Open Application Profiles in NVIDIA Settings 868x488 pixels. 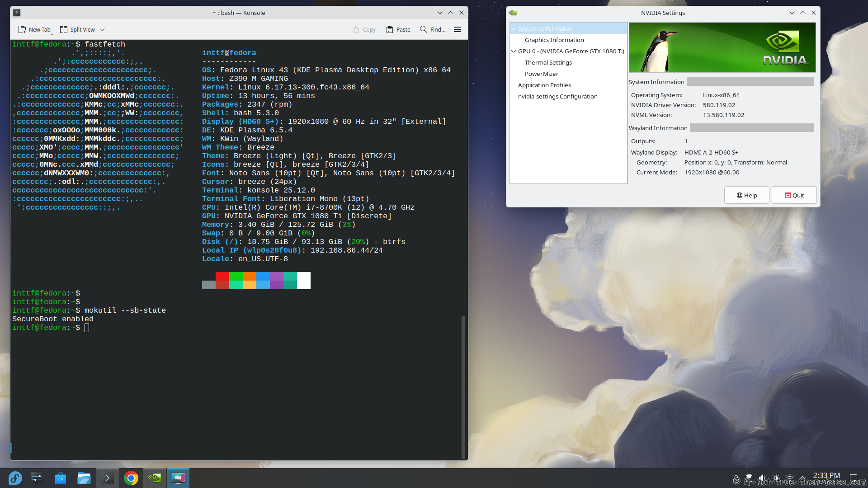pos(544,85)
